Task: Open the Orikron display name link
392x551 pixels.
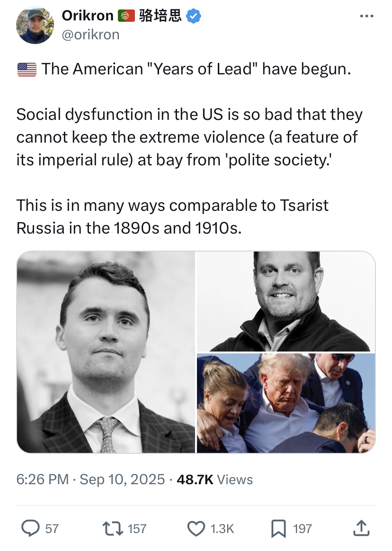Action: 88,16
